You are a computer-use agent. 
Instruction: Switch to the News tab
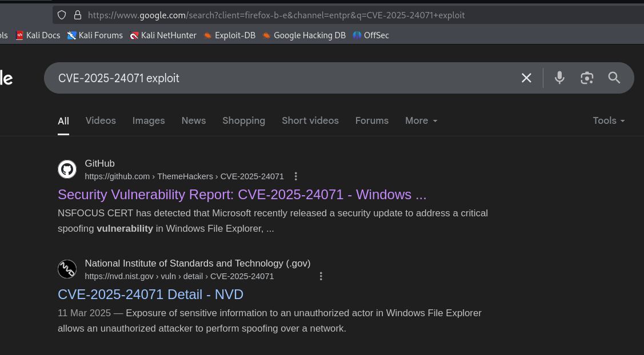click(x=194, y=120)
